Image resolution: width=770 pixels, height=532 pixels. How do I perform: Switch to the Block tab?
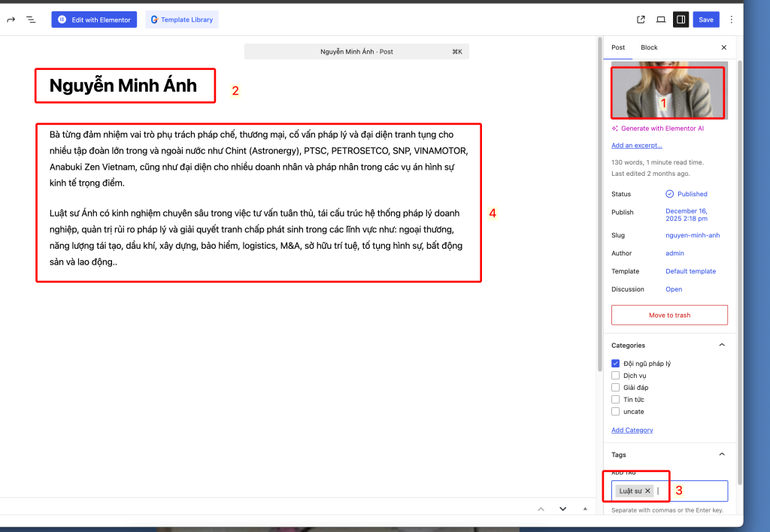coord(649,47)
